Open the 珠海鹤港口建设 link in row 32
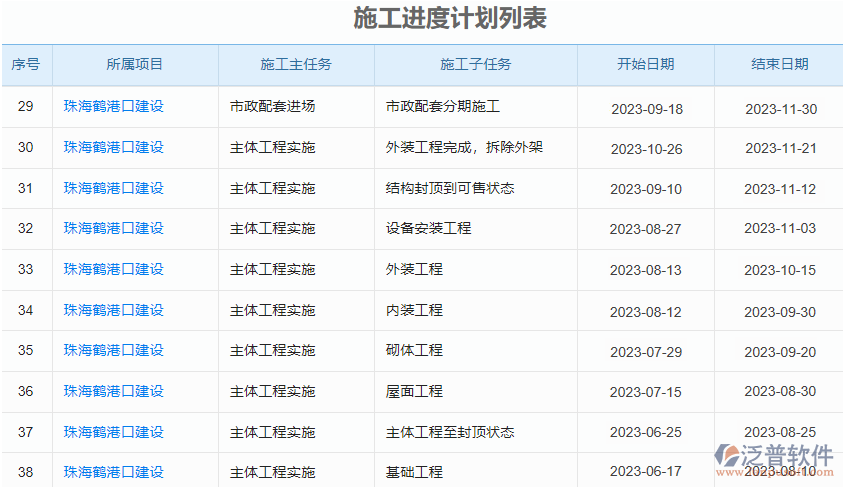 (114, 229)
